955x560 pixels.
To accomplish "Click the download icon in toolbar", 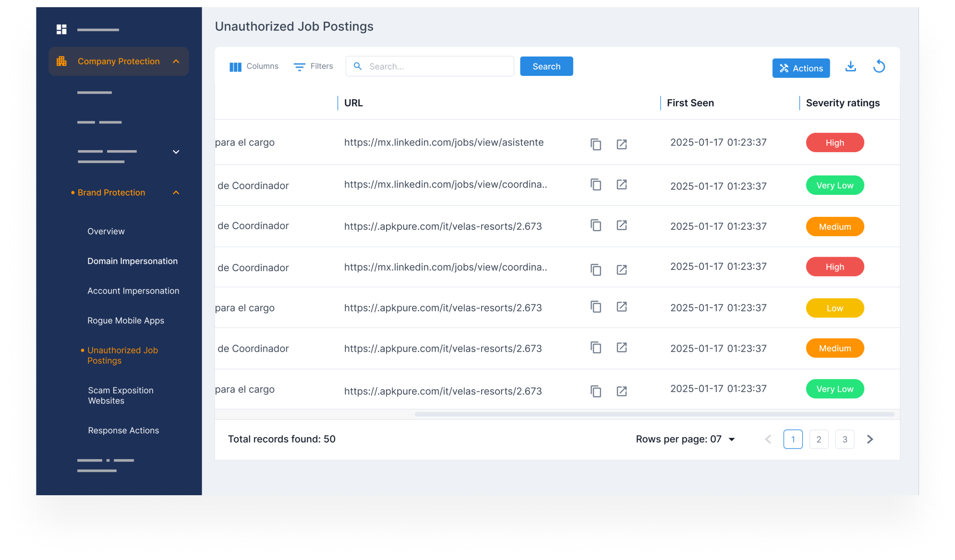I will pyautogui.click(x=850, y=66).
